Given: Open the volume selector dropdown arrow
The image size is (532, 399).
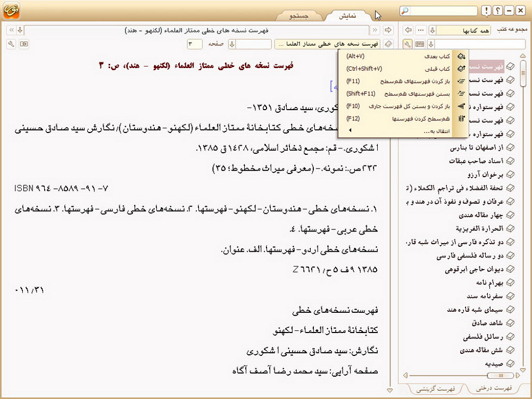Looking at the screenshot, I should point(232,44).
